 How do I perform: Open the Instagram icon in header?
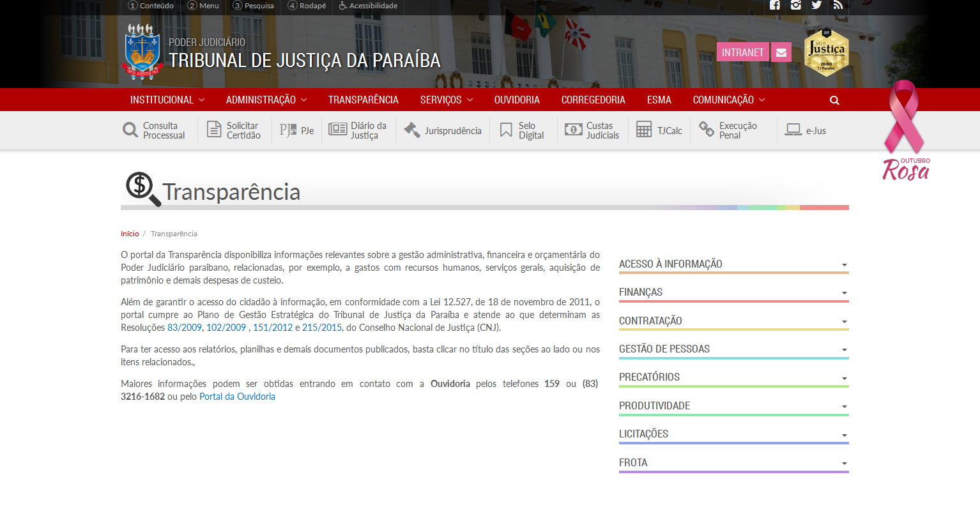[795, 5]
